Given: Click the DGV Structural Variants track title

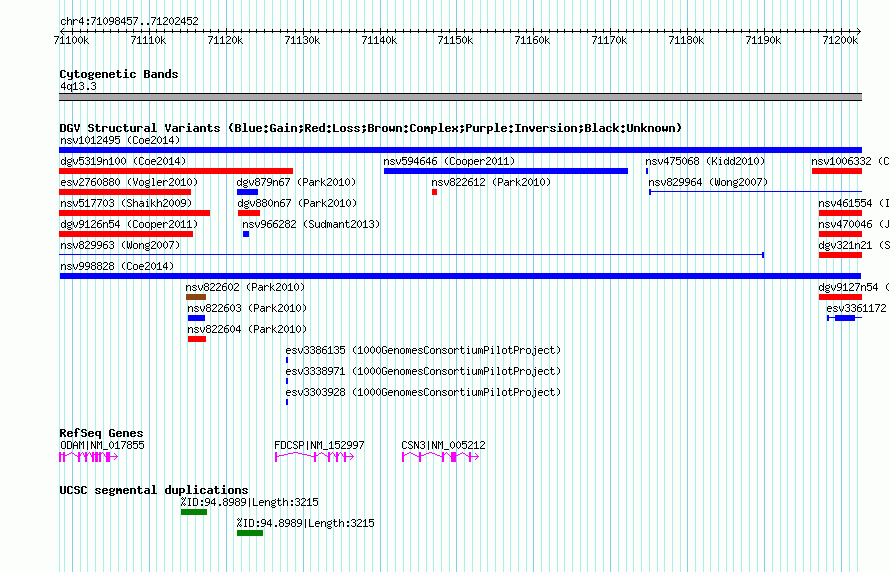Looking at the screenshot, I should click(370, 128).
